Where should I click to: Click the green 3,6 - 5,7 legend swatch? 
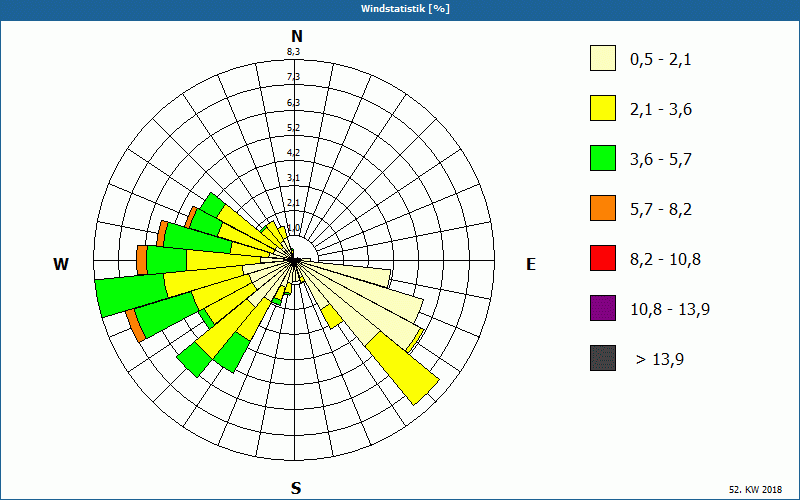[x=603, y=158]
